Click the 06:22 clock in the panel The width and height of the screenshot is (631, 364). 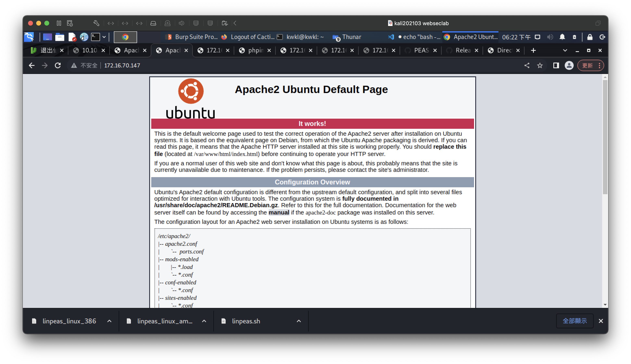point(516,37)
